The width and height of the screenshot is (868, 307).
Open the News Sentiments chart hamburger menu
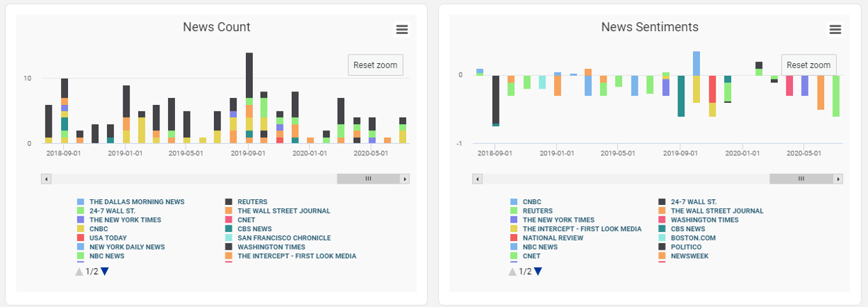click(835, 29)
